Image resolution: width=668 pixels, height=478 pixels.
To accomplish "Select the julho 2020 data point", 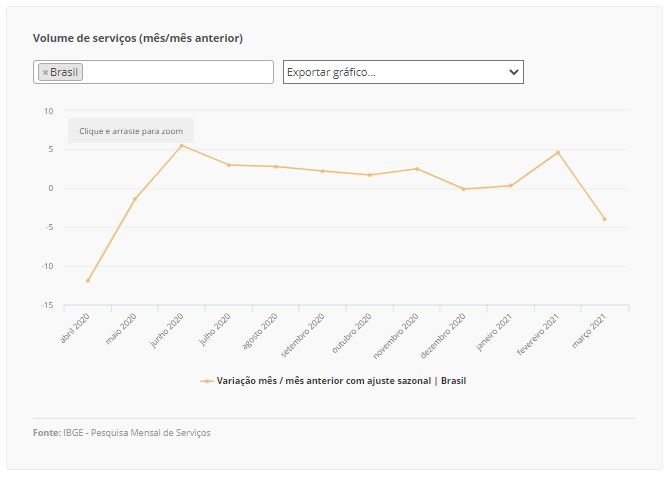I will (x=229, y=165).
